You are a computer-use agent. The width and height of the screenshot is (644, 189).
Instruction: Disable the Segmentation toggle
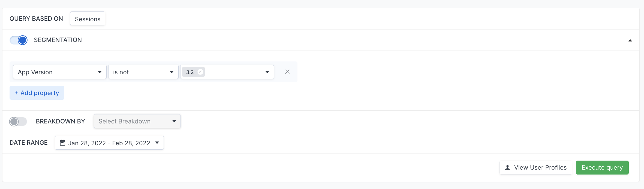(x=19, y=40)
